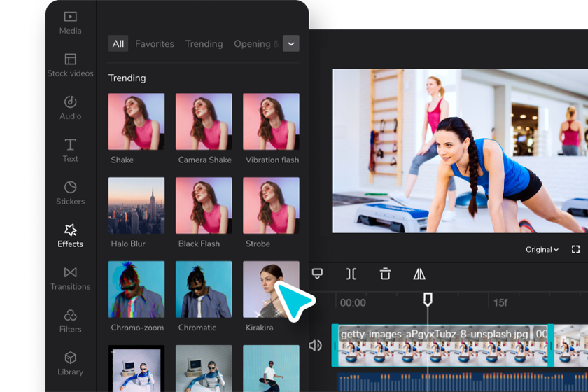Switch to the Trending tab
Image resolution: width=588 pixels, height=392 pixels.
coord(204,43)
